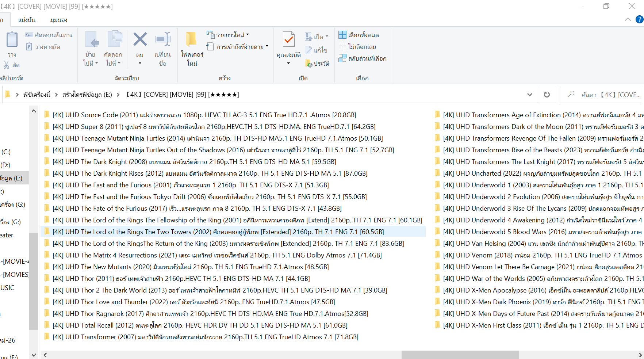Click folder icon of Source Code (2011)
The width and height of the screenshot is (644, 359).
tap(47, 115)
